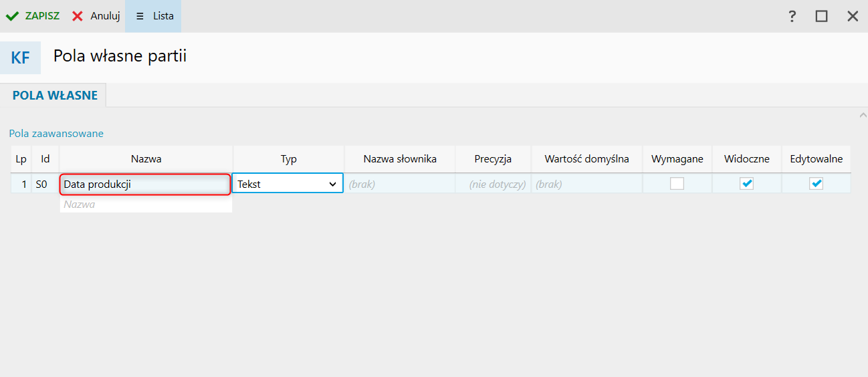868x377 pixels.
Task: Open help with the question mark icon
Action: pyautogui.click(x=792, y=16)
